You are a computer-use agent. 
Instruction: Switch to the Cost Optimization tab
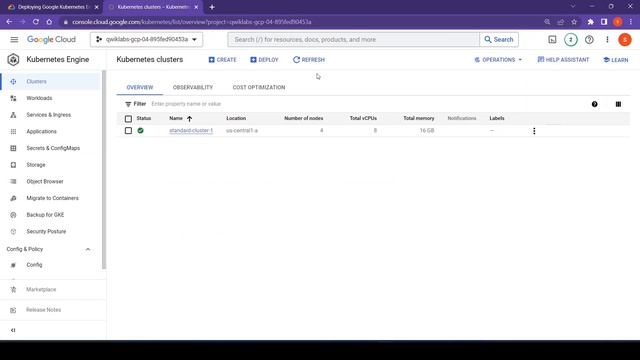pyautogui.click(x=259, y=87)
